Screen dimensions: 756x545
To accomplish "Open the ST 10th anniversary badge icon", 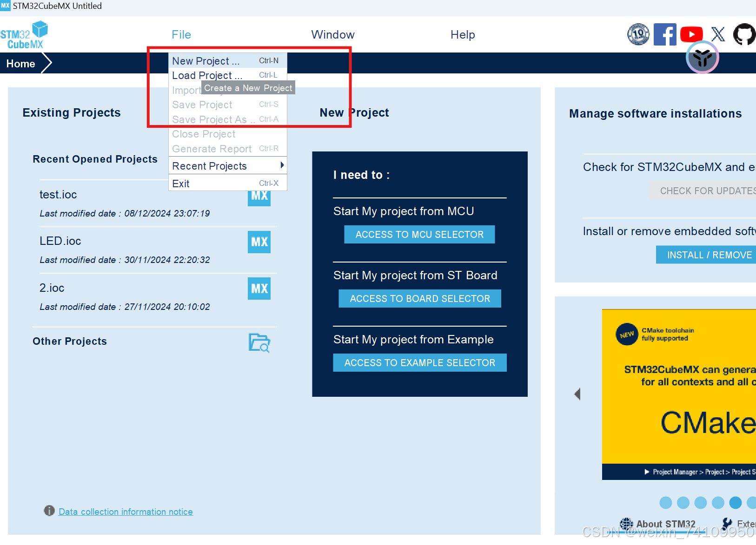I will (638, 34).
